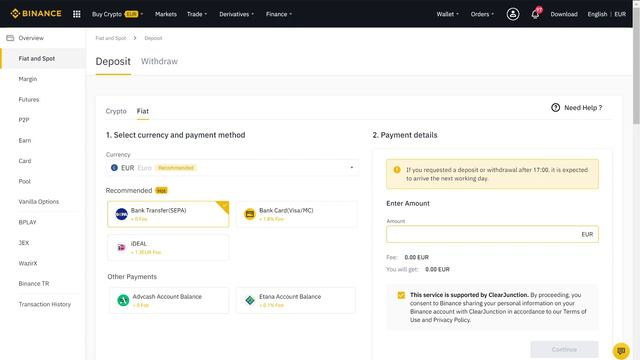Click the warning info icon in notice
The image size is (640, 360).
coord(397,170)
